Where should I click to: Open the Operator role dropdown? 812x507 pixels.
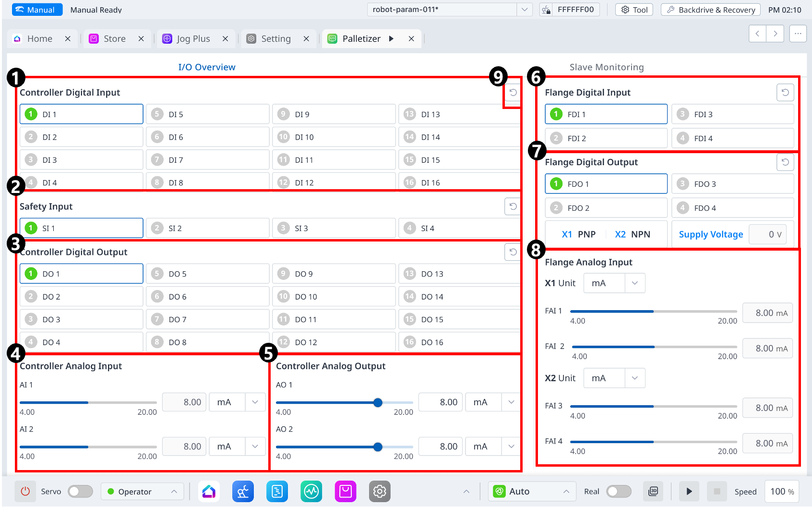pos(143,491)
